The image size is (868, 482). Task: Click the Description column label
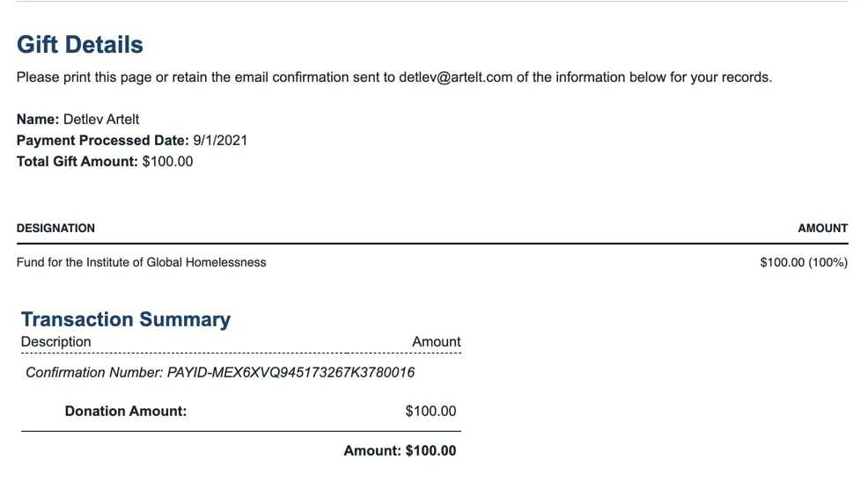tap(56, 342)
